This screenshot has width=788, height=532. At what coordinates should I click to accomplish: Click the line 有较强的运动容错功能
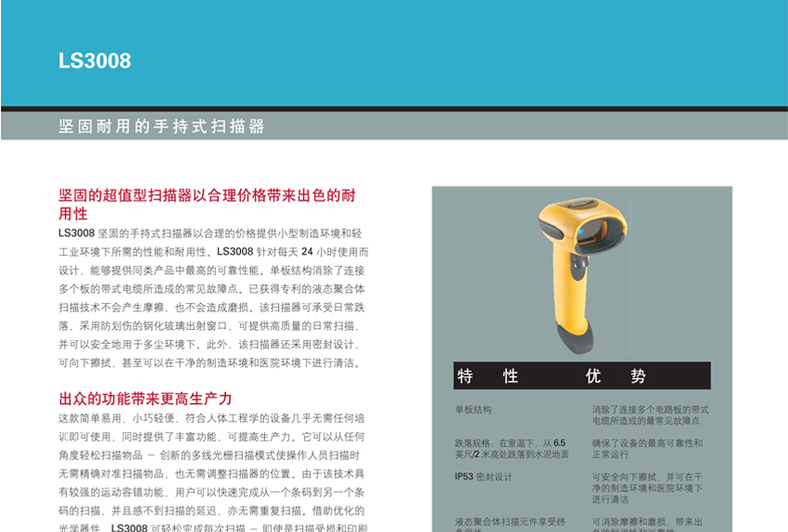pyautogui.click(x=211, y=492)
